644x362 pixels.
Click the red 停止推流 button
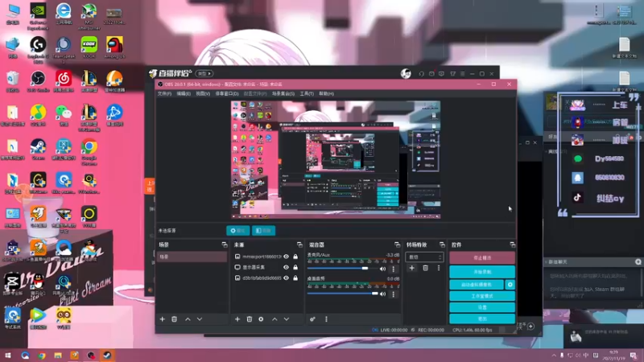(482, 257)
